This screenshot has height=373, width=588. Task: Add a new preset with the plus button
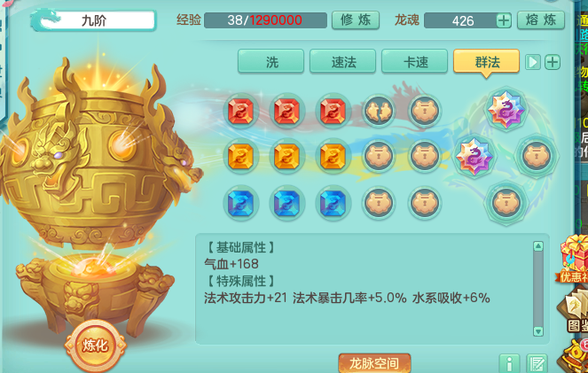click(553, 62)
